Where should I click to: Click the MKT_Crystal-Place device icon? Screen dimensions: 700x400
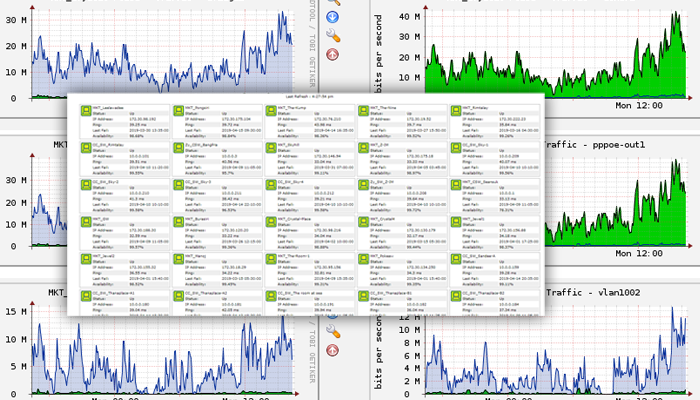click(x=271, y=222)
